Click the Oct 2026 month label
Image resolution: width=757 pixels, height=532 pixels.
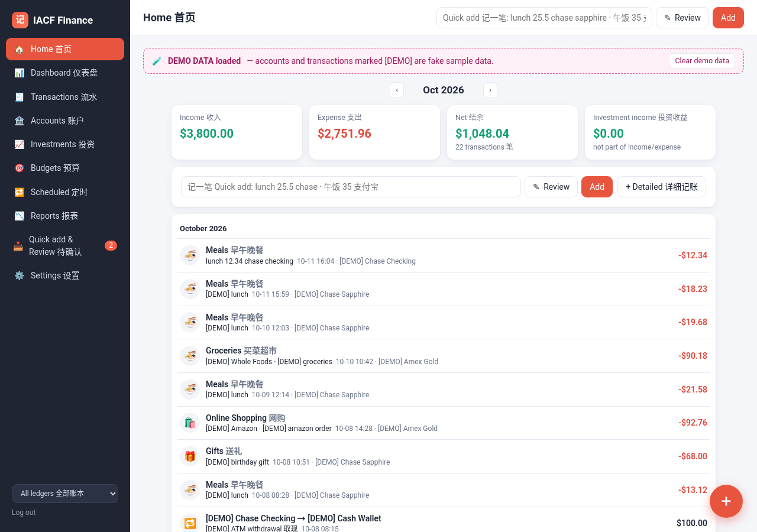tap(444, 90)
